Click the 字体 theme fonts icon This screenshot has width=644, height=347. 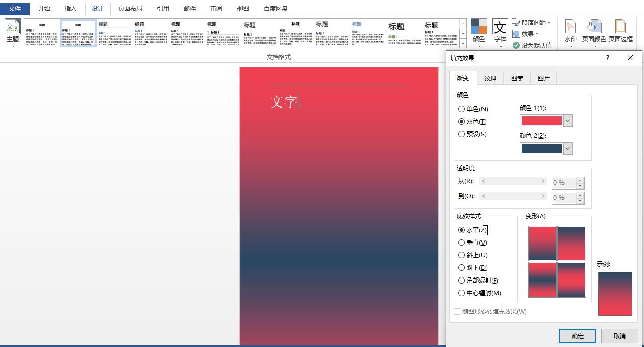click(500, 33)
